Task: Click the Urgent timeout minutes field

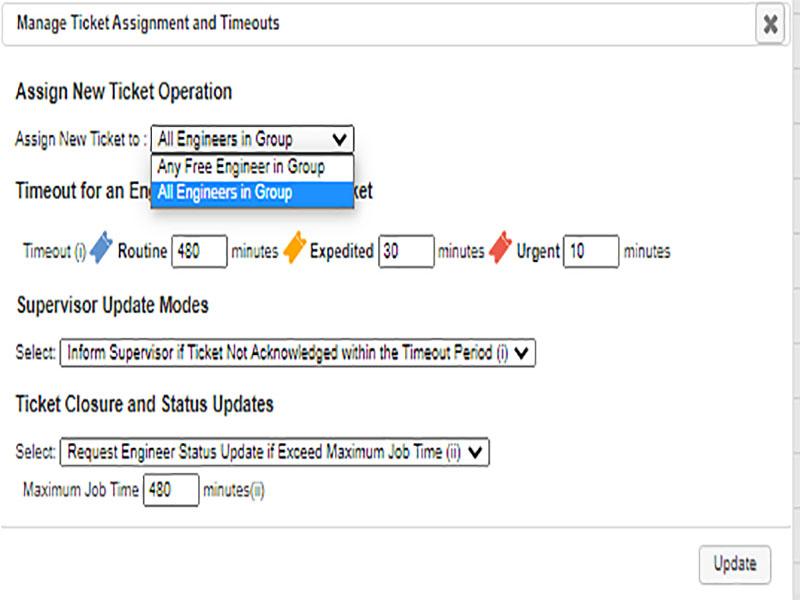Action: (x=591, y=251)
